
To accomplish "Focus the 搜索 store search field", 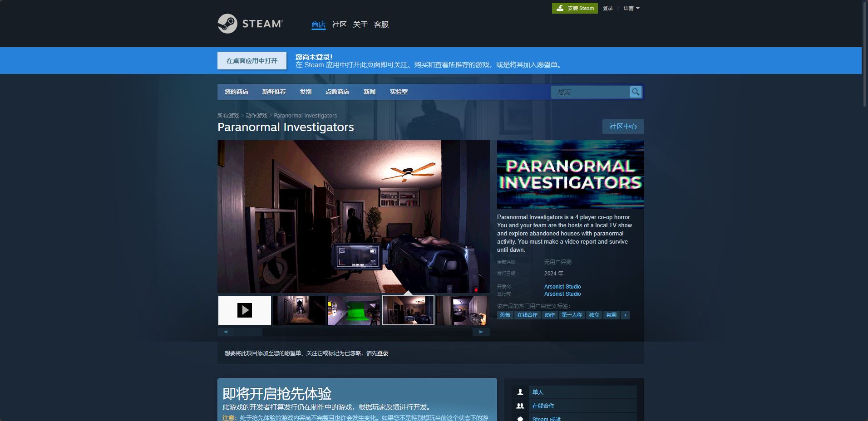I will (591, 92).
